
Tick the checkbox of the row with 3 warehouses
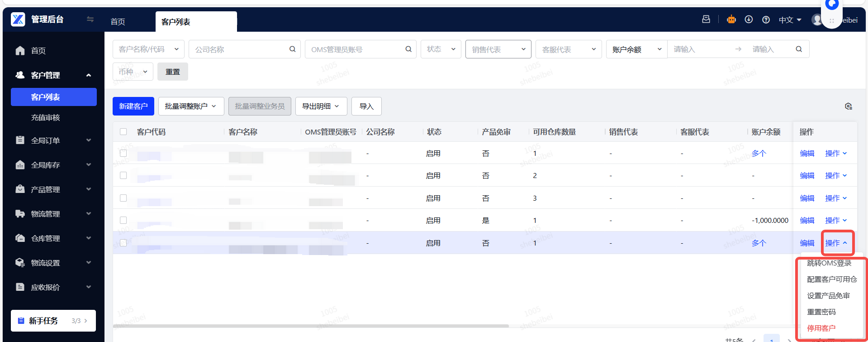point(123,198)
